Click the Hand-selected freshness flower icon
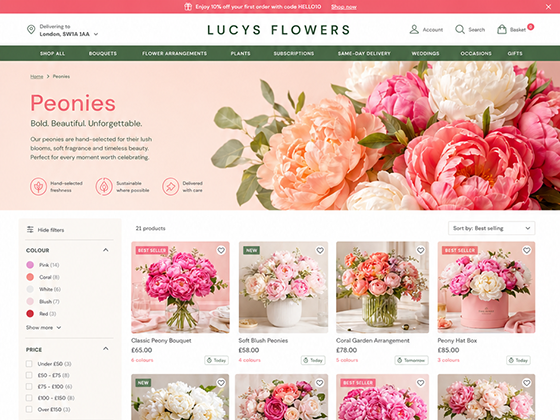 38,186
